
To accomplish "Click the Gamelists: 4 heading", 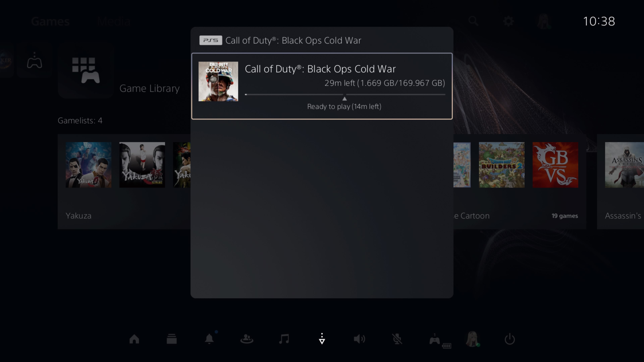I will [x=80, y=120].
